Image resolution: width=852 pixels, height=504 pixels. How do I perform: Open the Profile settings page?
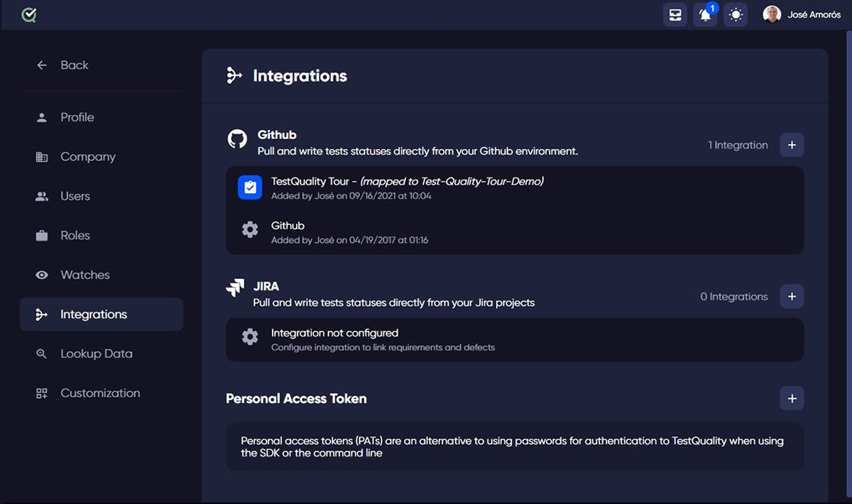click(102, 117)
